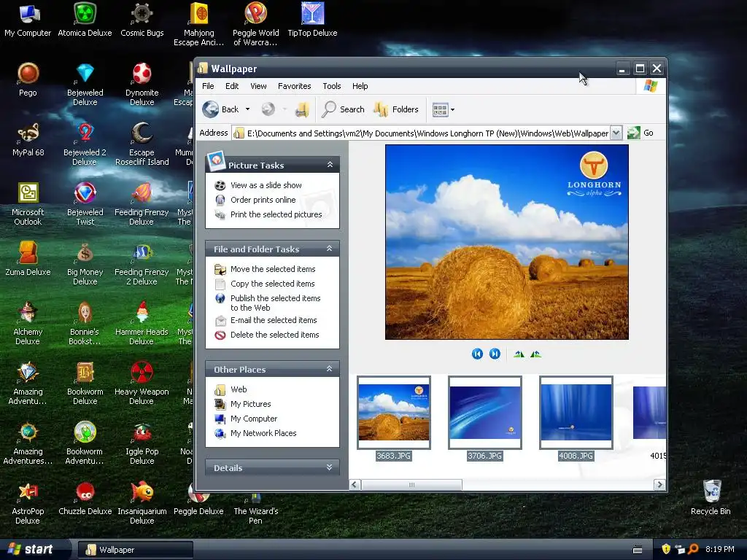
Task: Click the Previous Image filmstrip button
Action: (x=477, y=354)
